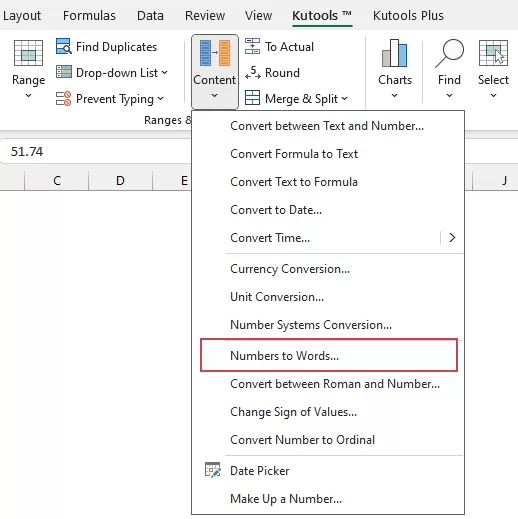Click the Prevent Typing icon
Viewport: 518px width, 519px height.
(x=63, y=98)
